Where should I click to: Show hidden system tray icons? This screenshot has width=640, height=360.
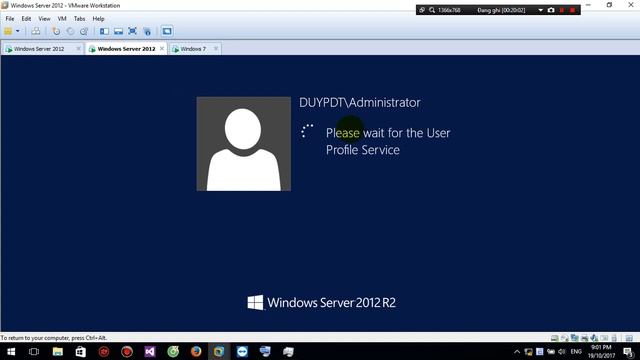pyautogui.click(x=517, y=351)
